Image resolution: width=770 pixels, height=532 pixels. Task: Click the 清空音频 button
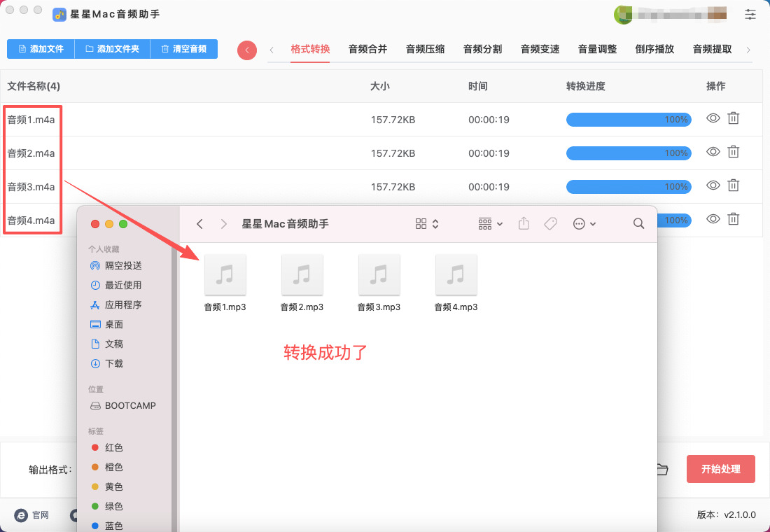(x=183, y=49)
